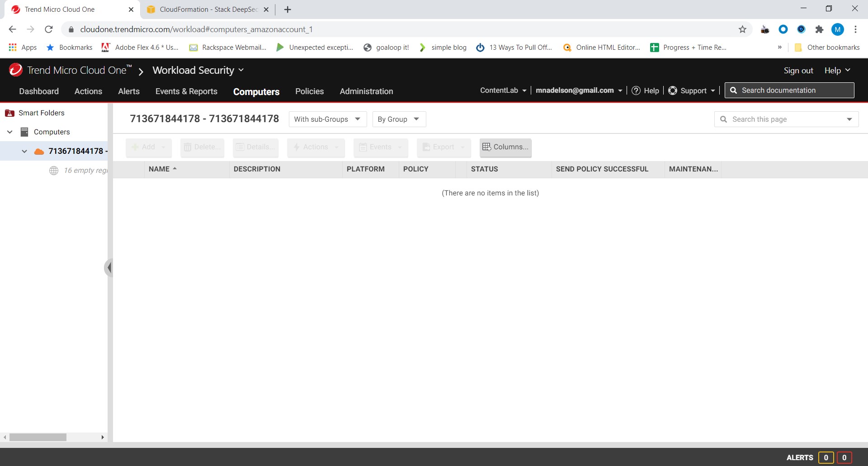Open Chrome extensions puzzle icon
Image resolution: width=868 pixels, height=466 pixels.
pos(819,29)
